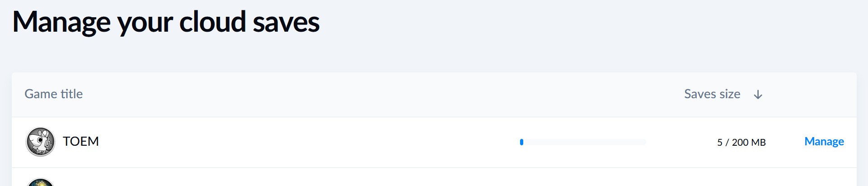Image resolution: width=868 pixels, height=186 pixels.
Task: Click the second game row below TOEM
Action: pyautogui.click(x=434, y=177)
